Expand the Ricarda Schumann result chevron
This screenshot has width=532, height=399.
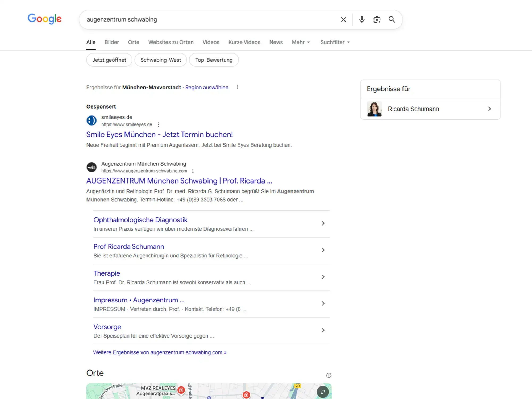[x=489, y=109]
